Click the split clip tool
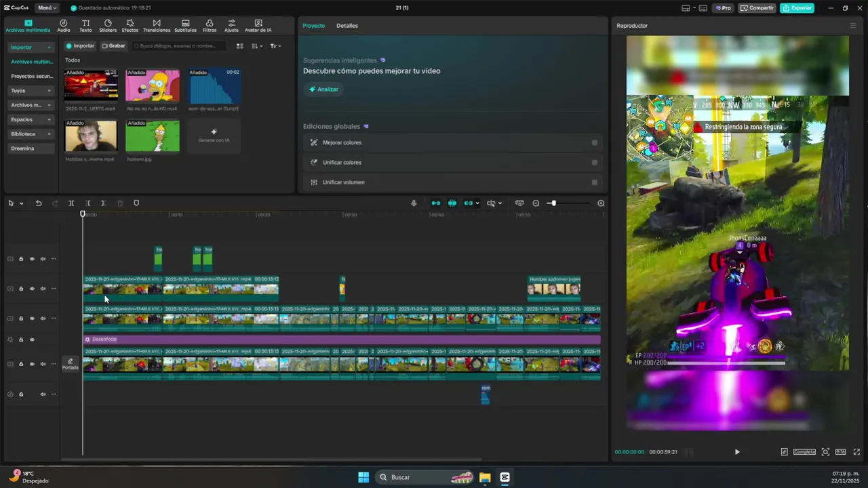868x488 pixels. point(71,203)
